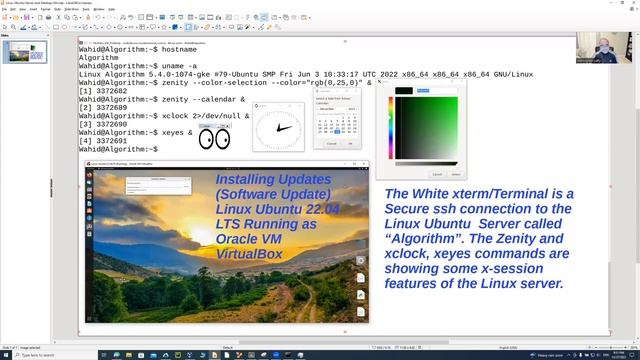This screenshot has width=640, height=360.
Task: Open the Edit menu
Action: pyautogui.click(x=13, y=9)
